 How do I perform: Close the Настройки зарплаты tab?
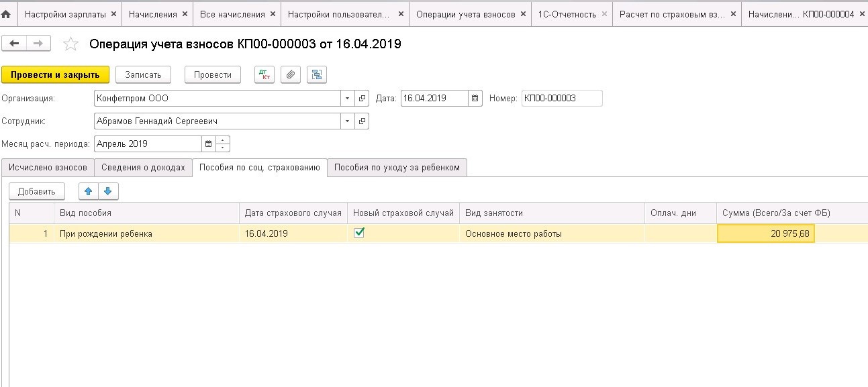coord(113,14)
